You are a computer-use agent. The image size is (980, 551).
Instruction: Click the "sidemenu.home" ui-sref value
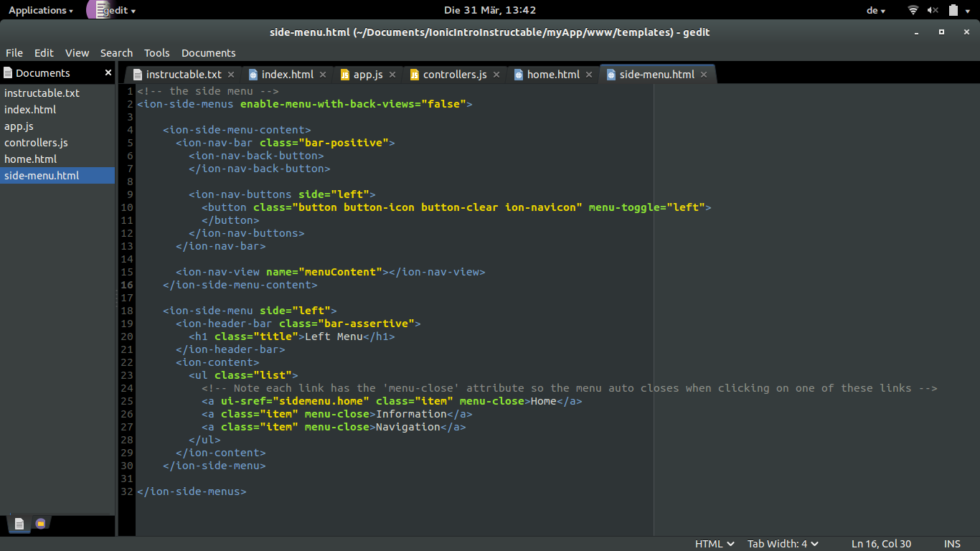pos(321,401)
